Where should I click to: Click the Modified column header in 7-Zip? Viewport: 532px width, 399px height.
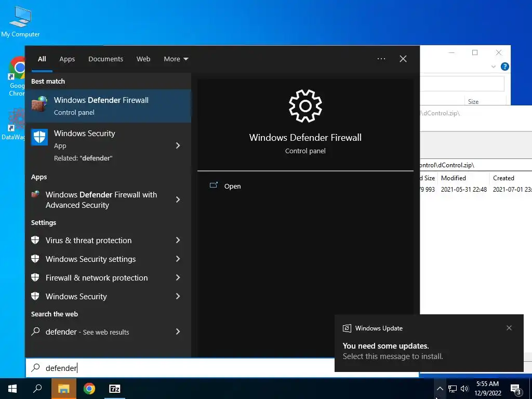[x=462, y=178]
